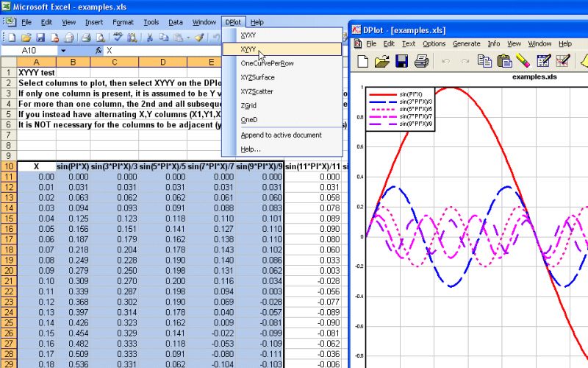The image size is (588, 368).
Task: Open the DPlot window's Info menu
Action: click(493, 43)
